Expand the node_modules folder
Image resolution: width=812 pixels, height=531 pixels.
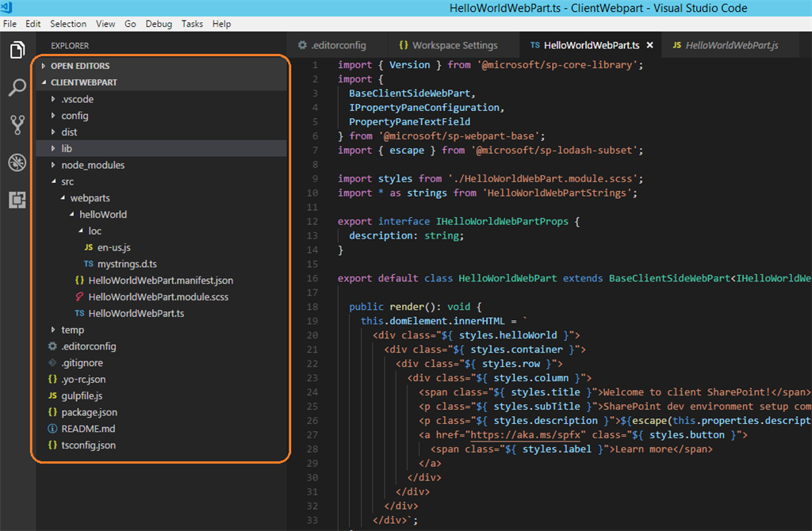[92, 165]
